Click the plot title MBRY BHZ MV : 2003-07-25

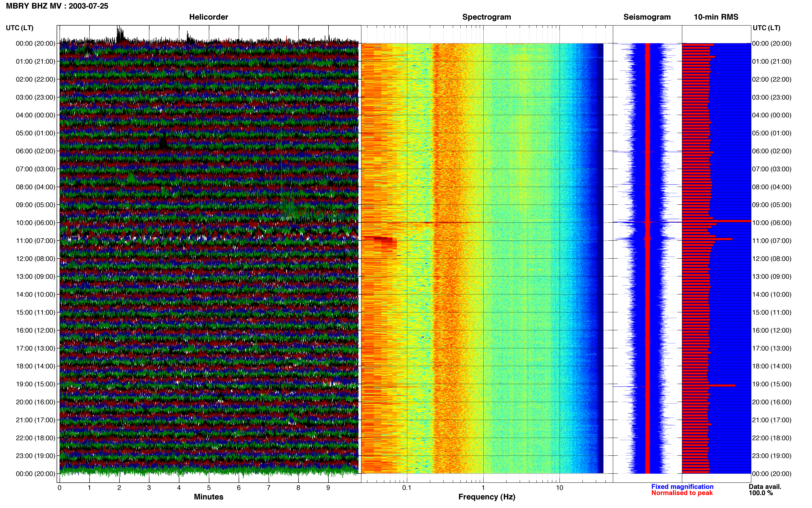(57, 6)
